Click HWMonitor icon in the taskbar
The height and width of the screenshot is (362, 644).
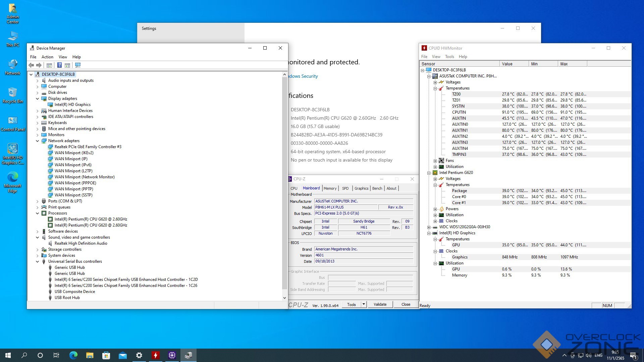(x=156, y=355)
